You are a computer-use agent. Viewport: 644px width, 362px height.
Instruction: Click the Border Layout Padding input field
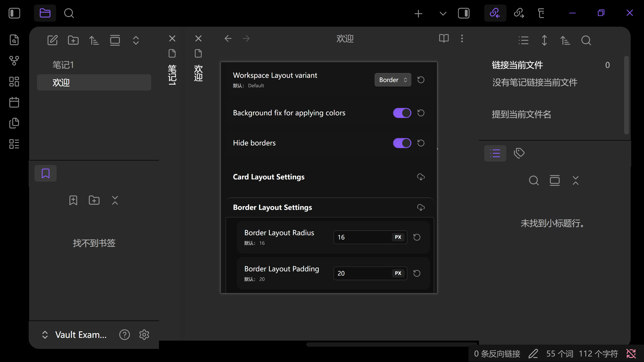point(362,273)
